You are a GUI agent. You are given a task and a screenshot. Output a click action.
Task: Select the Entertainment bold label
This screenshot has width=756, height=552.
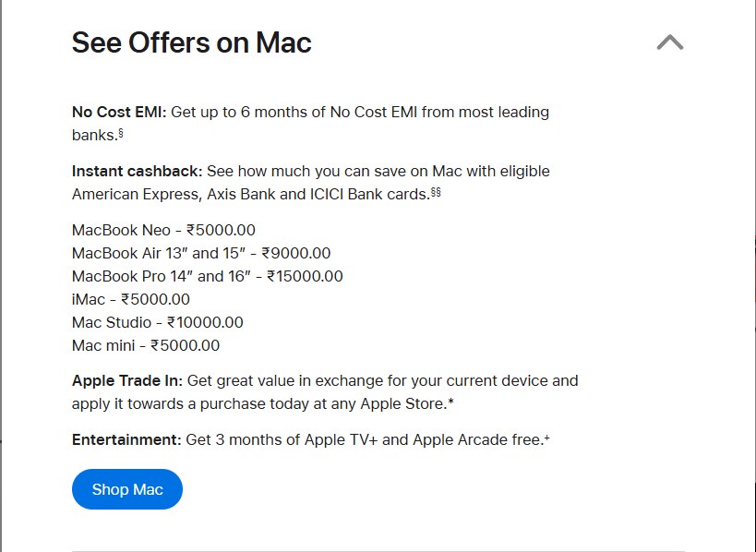(126, 439)
